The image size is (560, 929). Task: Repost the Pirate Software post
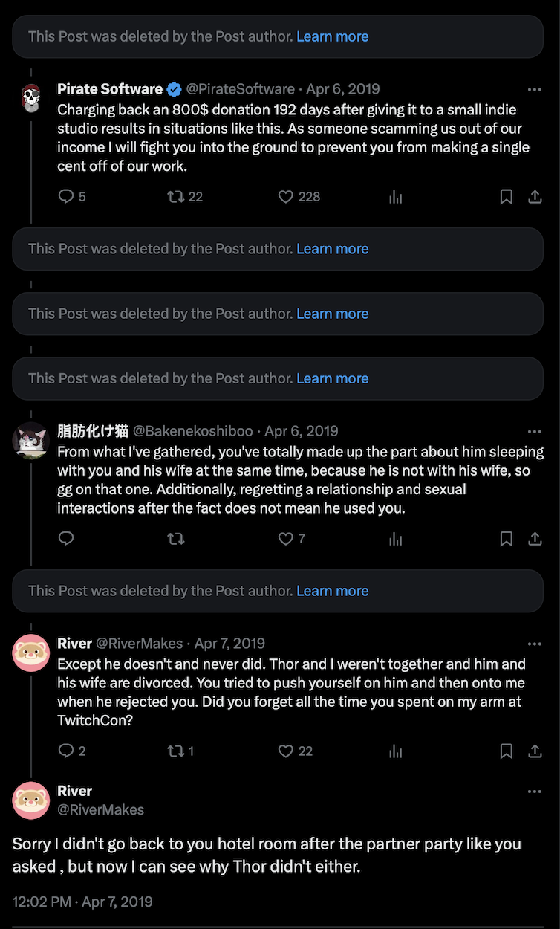(176, 197)
